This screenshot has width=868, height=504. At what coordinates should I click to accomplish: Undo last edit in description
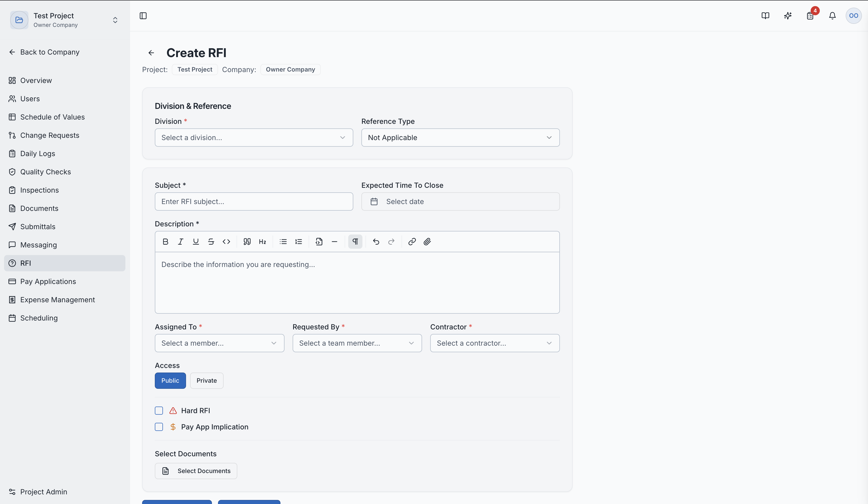pyautogui.click(x=376, y=242)
